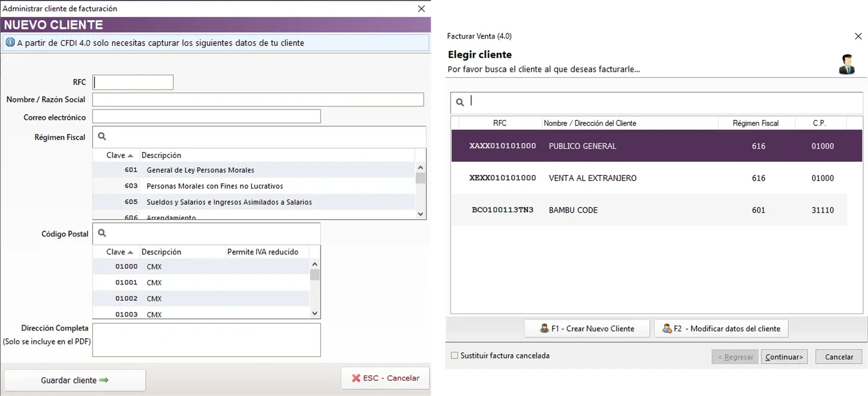
Task: Click the Correo electrónico field
Action: pos(207,117)
